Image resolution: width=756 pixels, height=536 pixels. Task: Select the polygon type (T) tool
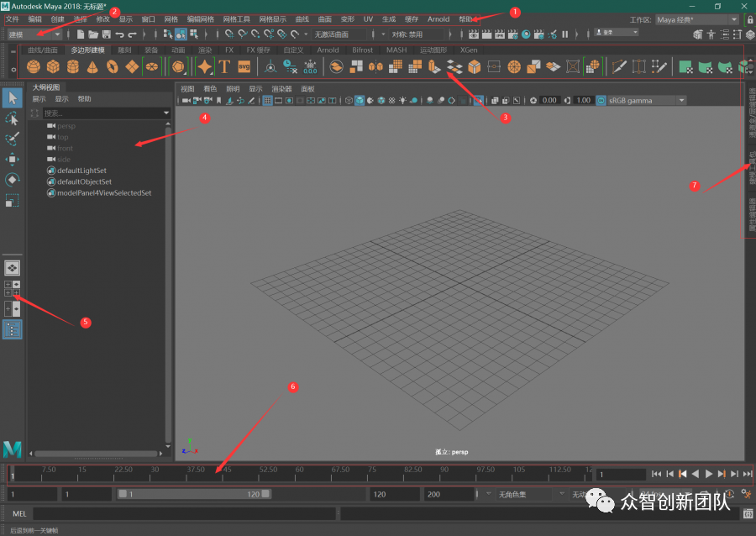click(224, 67)
